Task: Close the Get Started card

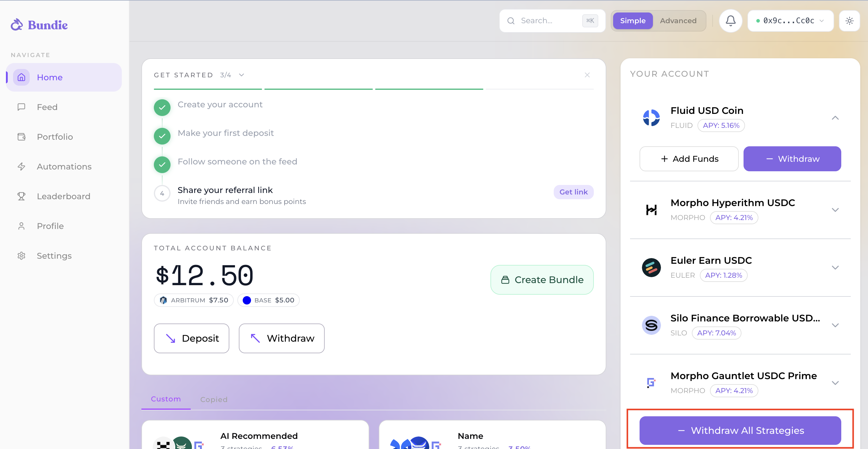Action: click(587, 75)
